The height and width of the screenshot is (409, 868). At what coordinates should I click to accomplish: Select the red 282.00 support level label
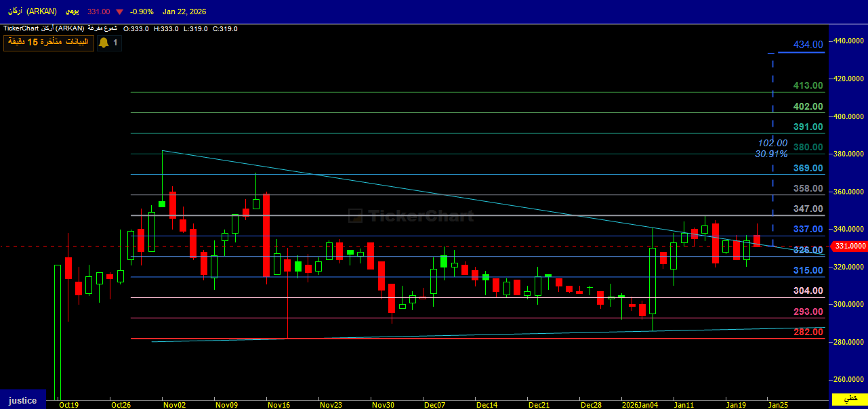(x=808, y=332)
